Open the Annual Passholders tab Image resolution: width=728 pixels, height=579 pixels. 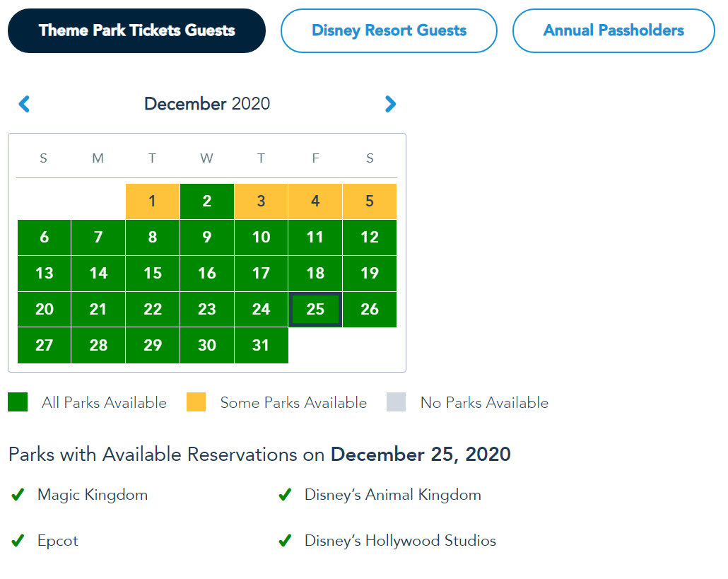[613, 30]
